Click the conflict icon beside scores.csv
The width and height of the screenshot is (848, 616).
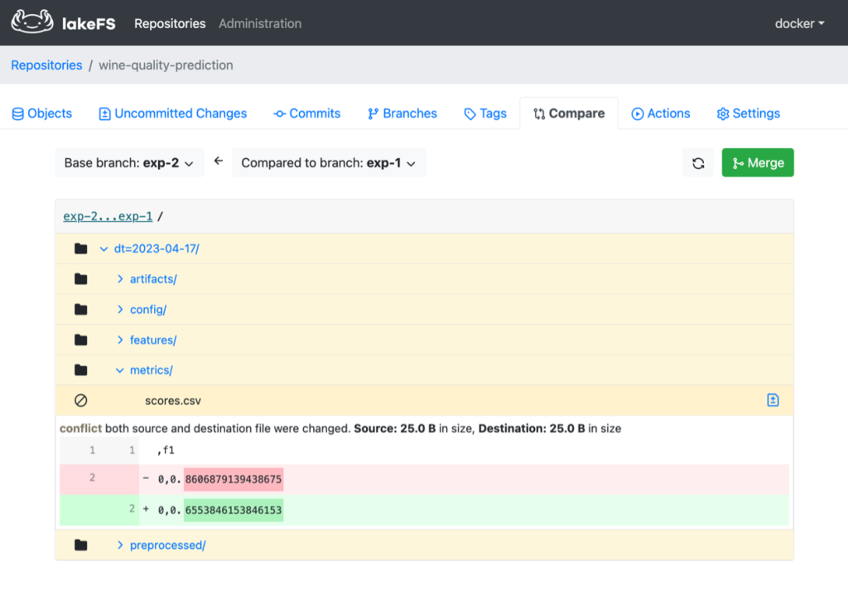(x=80, y=400)
